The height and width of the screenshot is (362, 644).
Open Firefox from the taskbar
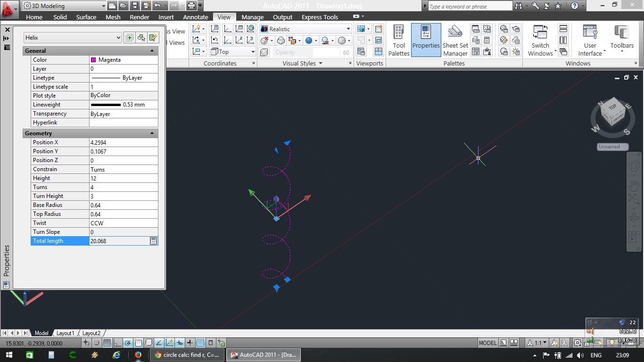click(138, 355)
